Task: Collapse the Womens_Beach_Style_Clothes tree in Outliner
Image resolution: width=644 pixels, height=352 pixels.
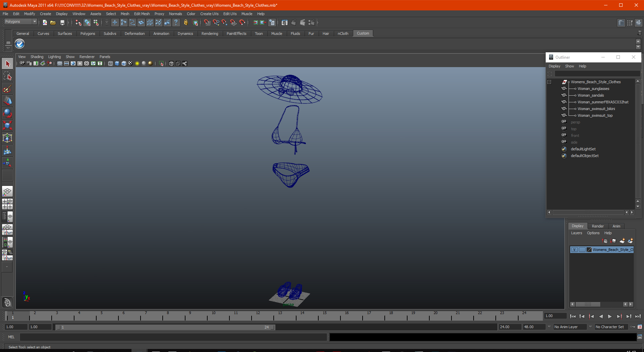Action: 549,82
